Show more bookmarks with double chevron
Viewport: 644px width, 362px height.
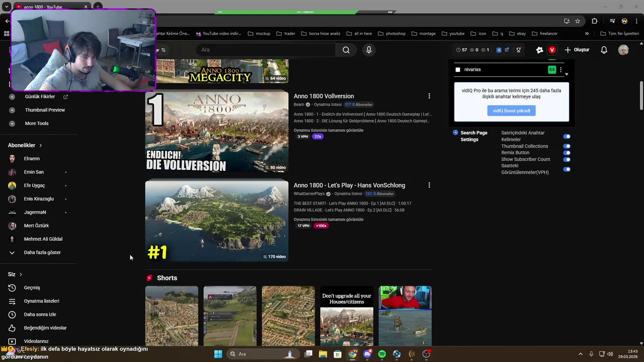pos(587,34)
